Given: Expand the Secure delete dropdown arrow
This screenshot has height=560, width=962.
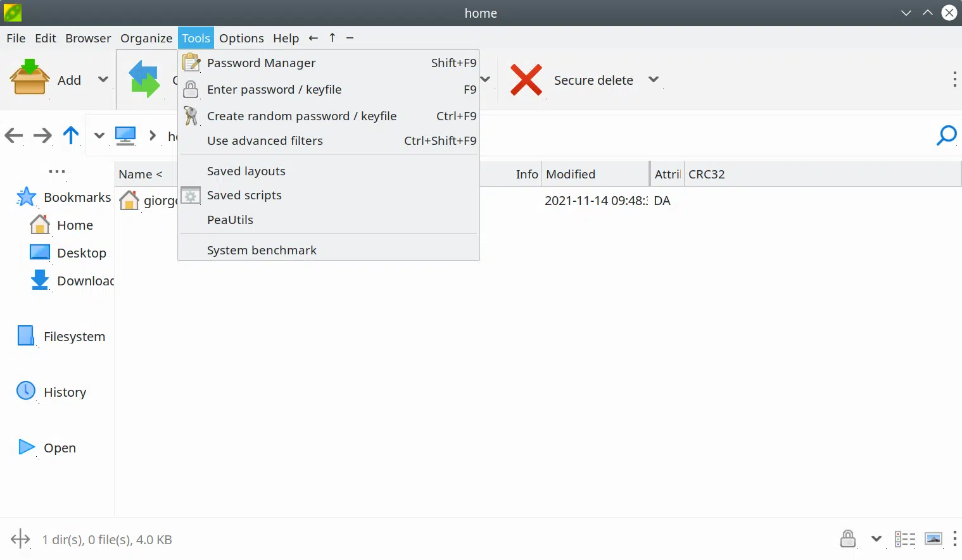Looking at the screenshot, I should coord(654,80).
